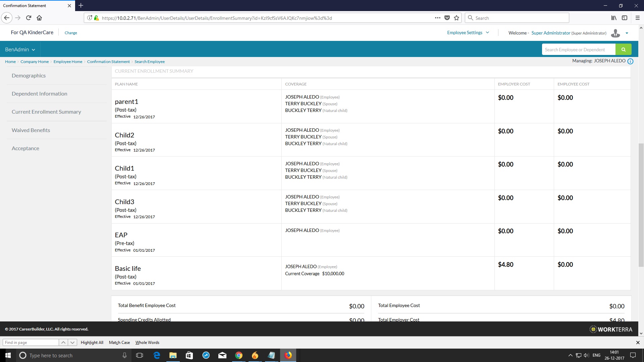Toggle Highlight All in find bar
Viewport: 644px width, 362px height.
(x=92, y=343)
